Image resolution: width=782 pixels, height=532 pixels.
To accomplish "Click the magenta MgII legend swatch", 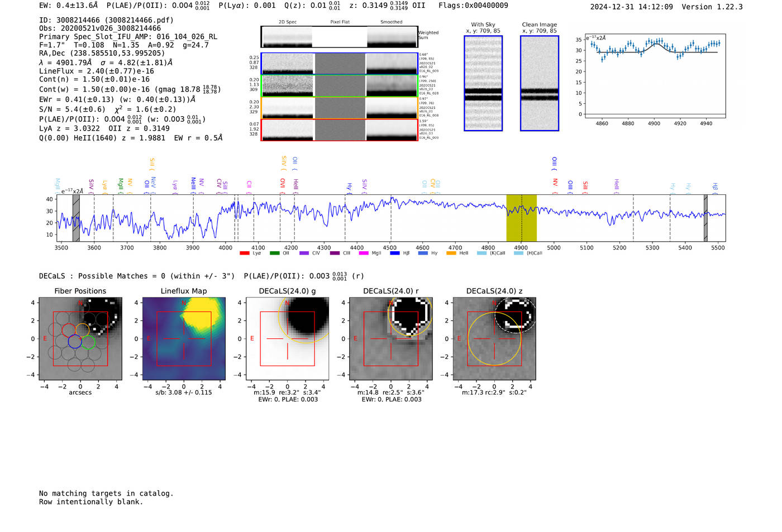I will pos(364,253).
